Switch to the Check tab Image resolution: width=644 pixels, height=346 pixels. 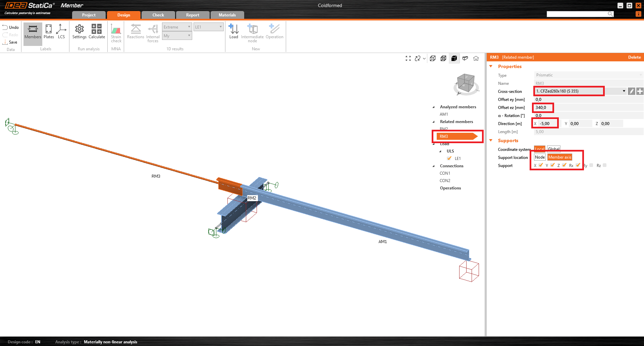point(158,15)
